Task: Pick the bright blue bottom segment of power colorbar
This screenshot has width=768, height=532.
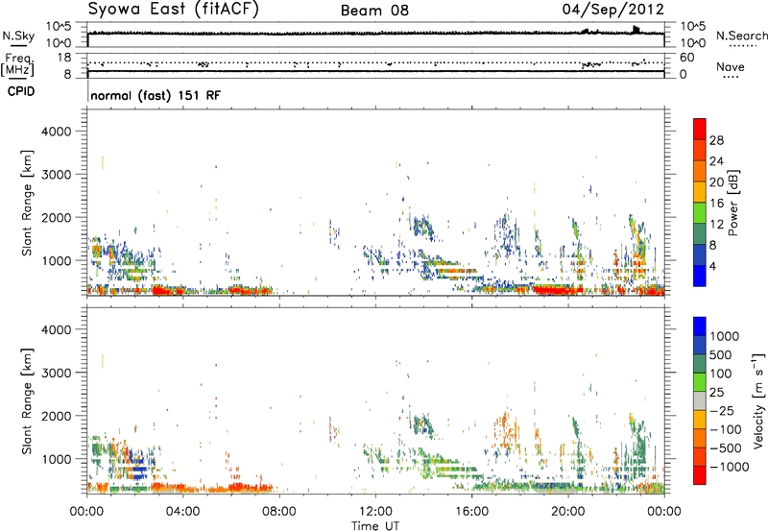Action: point(700,277)
